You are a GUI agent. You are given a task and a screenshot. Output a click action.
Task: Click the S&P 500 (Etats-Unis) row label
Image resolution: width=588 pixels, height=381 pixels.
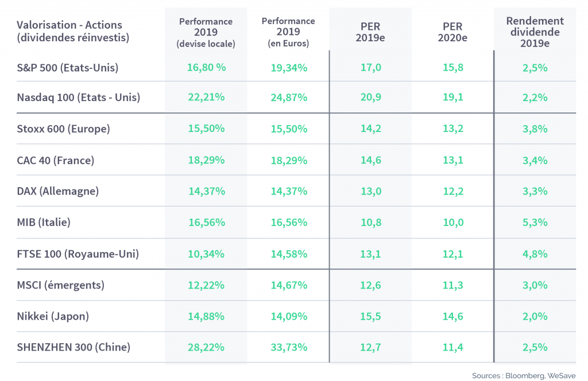[68, 68]
